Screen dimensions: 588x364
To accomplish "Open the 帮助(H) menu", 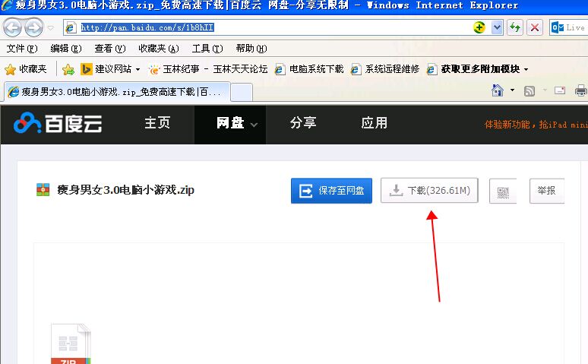I will pyautogui.click(x=251, y=49).
